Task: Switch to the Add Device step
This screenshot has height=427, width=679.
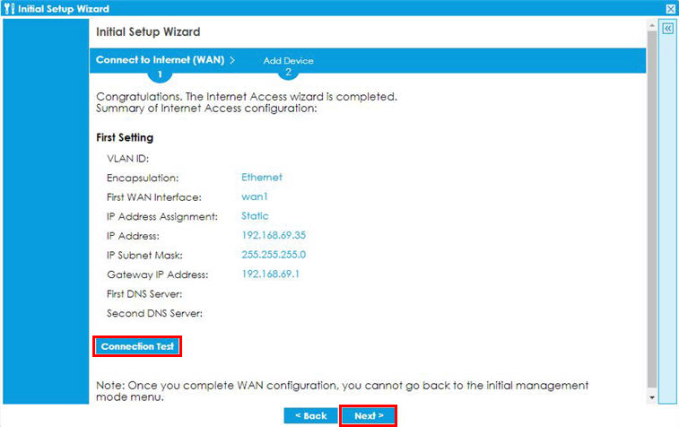Action: tap(288, 61)
